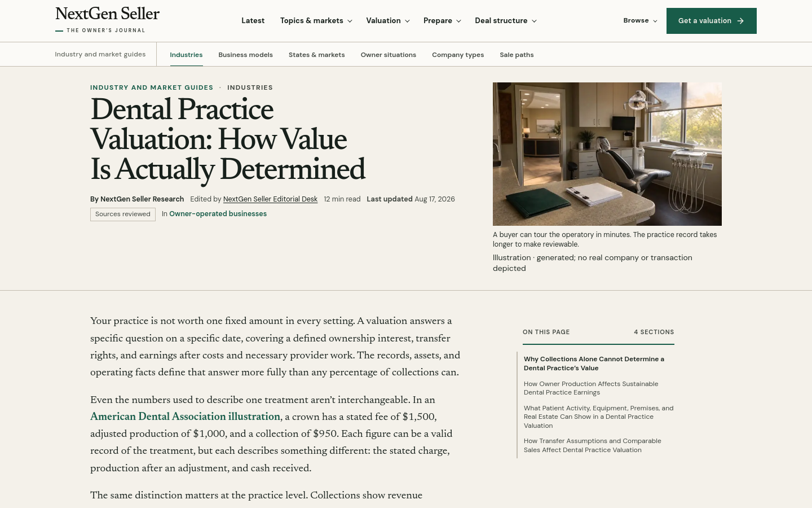Jump to What Patient Activity section
The height and width of the screenshot is (508, 812).
[x=598, y=417]
